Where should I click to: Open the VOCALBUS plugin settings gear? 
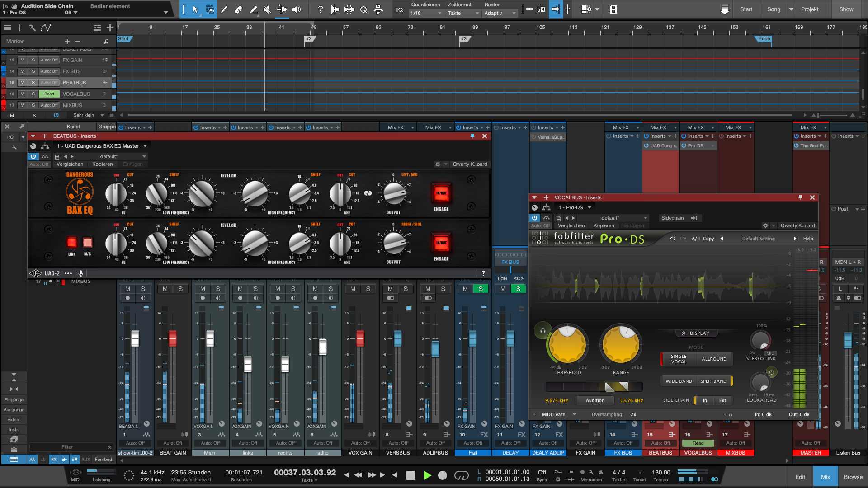tap(765, 225)
